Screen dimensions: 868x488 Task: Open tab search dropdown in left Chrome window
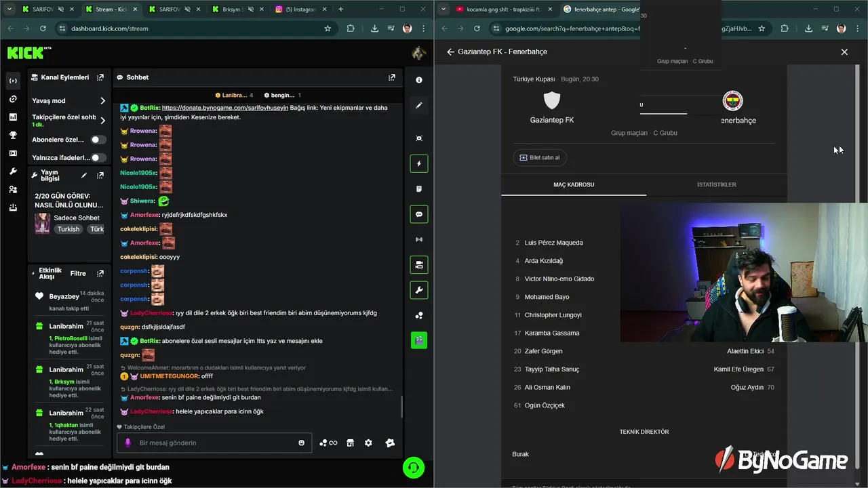point(9,9)
